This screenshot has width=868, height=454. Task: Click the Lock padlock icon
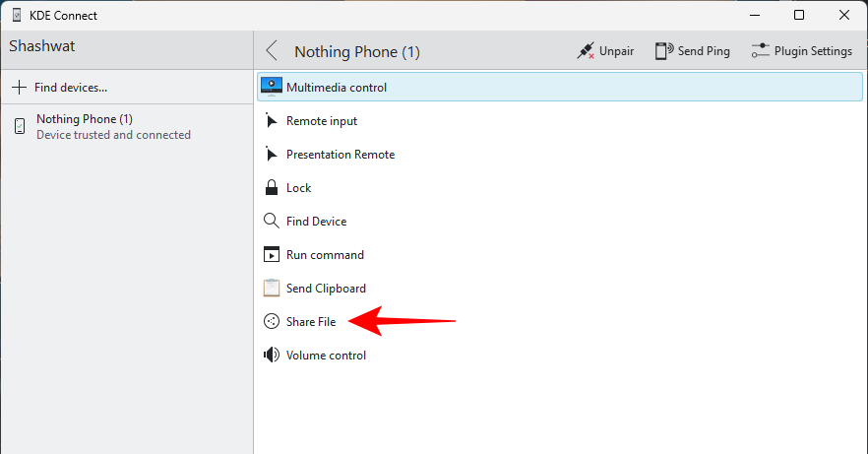point(272,188)
